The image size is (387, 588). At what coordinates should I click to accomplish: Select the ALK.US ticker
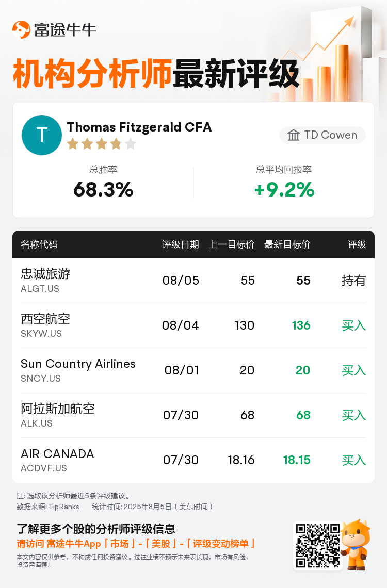point(37,423)
